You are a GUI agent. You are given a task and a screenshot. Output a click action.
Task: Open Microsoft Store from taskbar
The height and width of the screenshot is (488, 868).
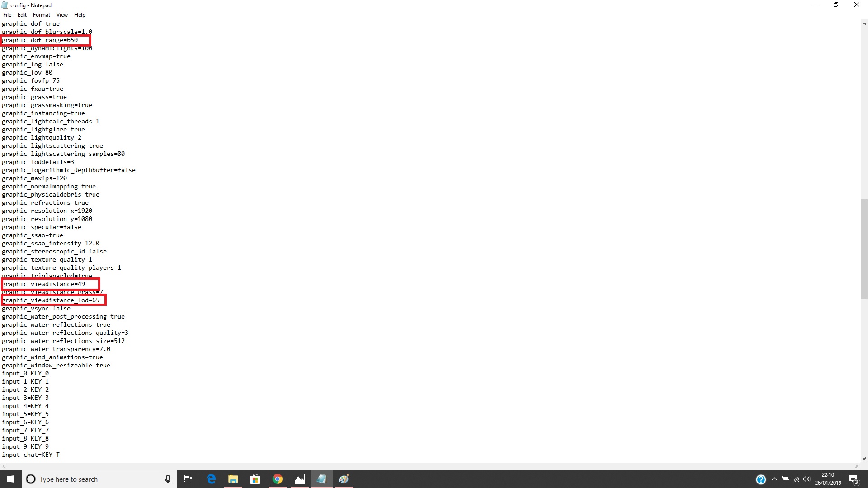point(255,479)
